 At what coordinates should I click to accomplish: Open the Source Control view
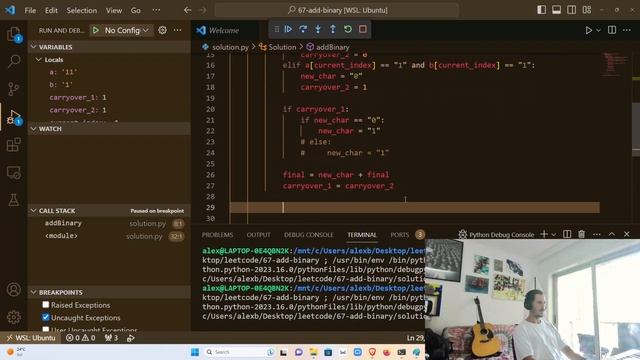click(x=14, y=89)
